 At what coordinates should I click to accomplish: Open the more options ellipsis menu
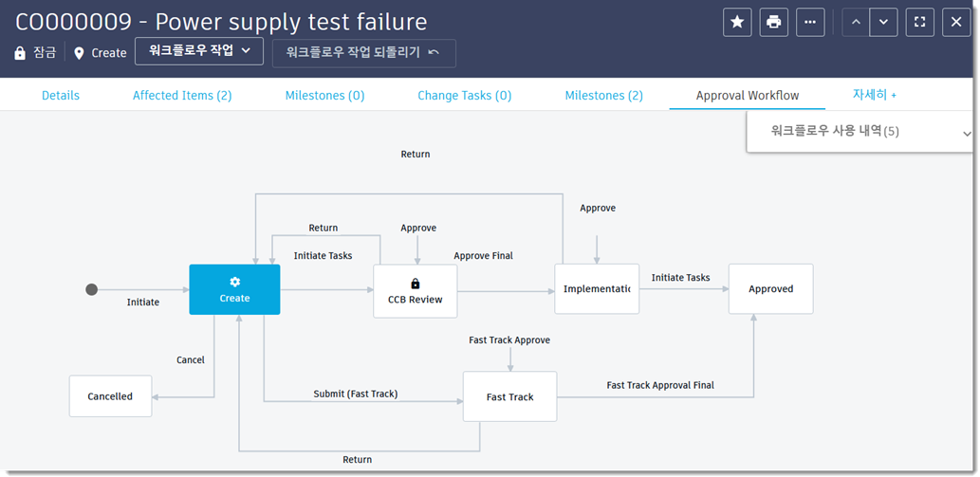coord(810,22)
